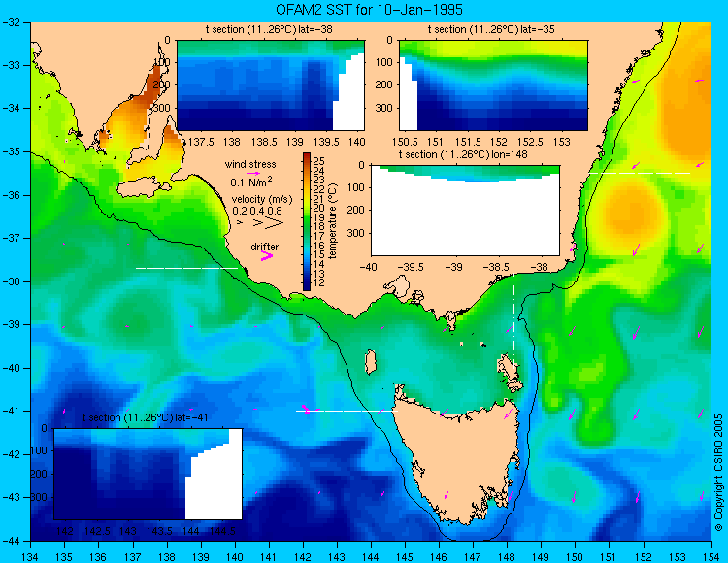This screenshot has width=728, height=563.
Task: Click the white dashed section line near latitude -38
Action: [186, 268]
